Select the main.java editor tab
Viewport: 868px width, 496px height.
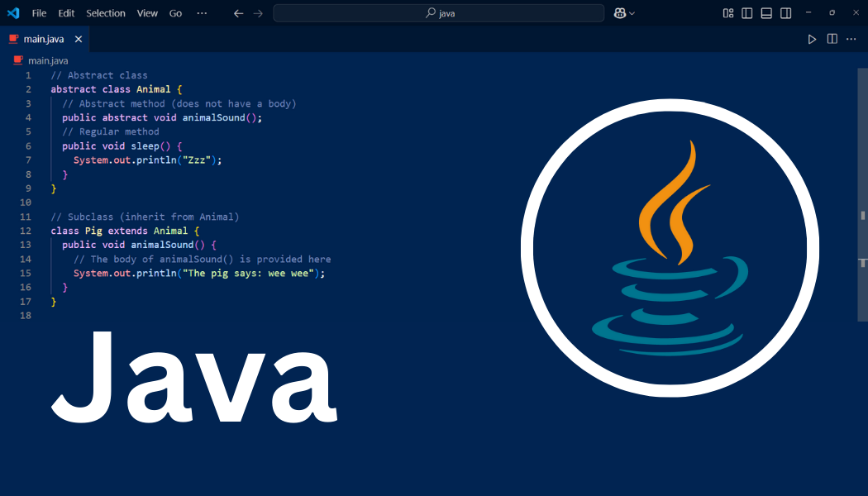point(45,40)
